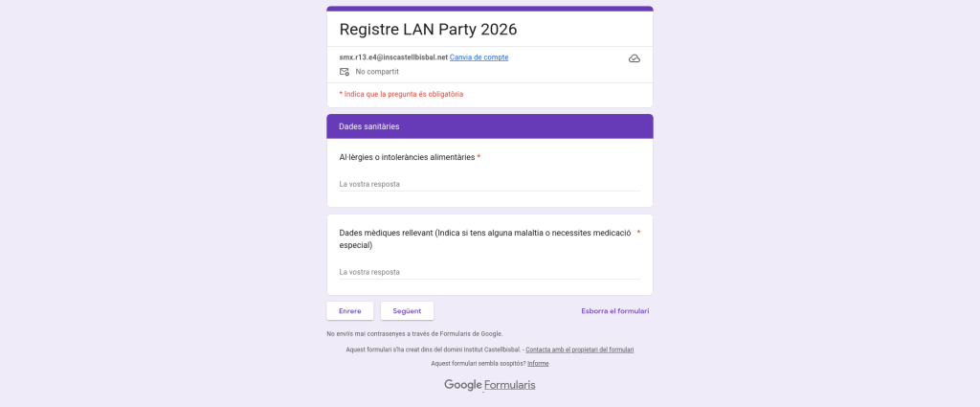Click the 'Registre LAN Party 2026' title
Image resolution: width=980 pixels, height=407 pixels.
[428, 30]
